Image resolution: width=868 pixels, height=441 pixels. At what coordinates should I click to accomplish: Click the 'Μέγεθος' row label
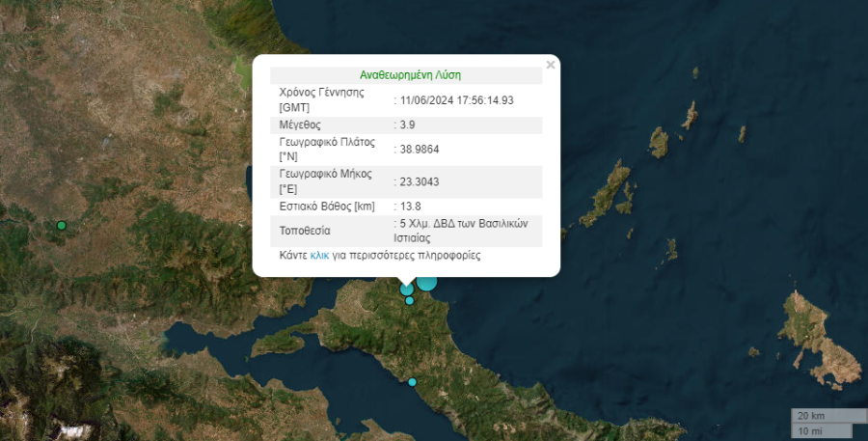coord(300,125)
